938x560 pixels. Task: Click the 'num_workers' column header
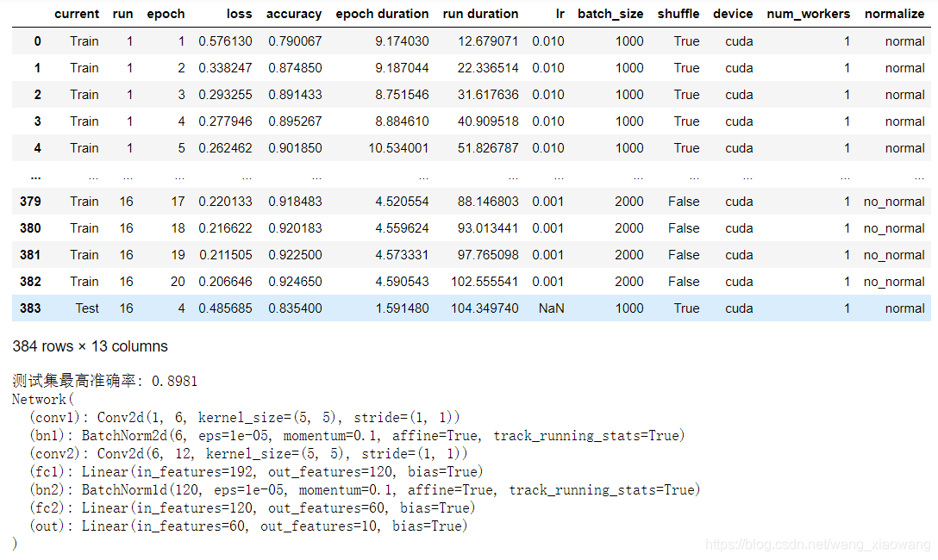808,14
